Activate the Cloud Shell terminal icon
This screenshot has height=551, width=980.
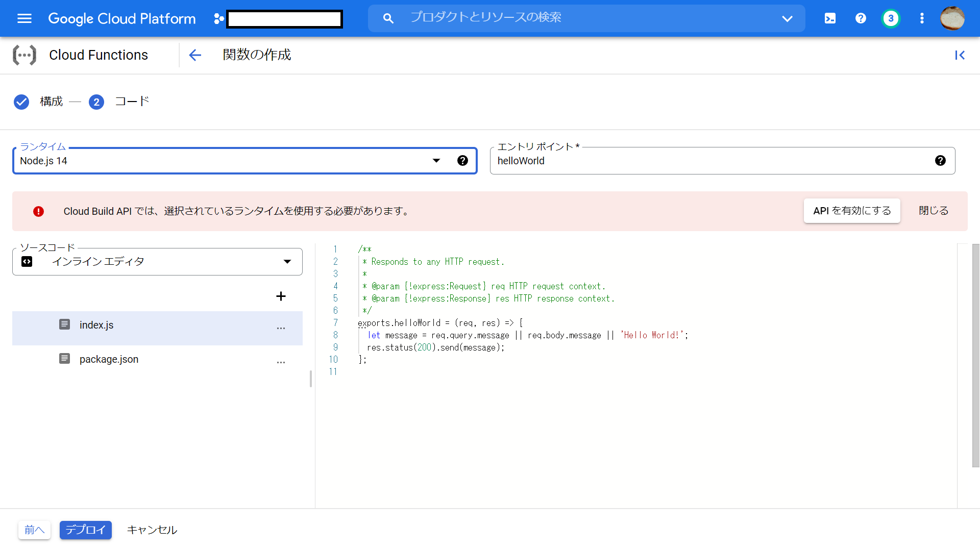click(830, 18)
